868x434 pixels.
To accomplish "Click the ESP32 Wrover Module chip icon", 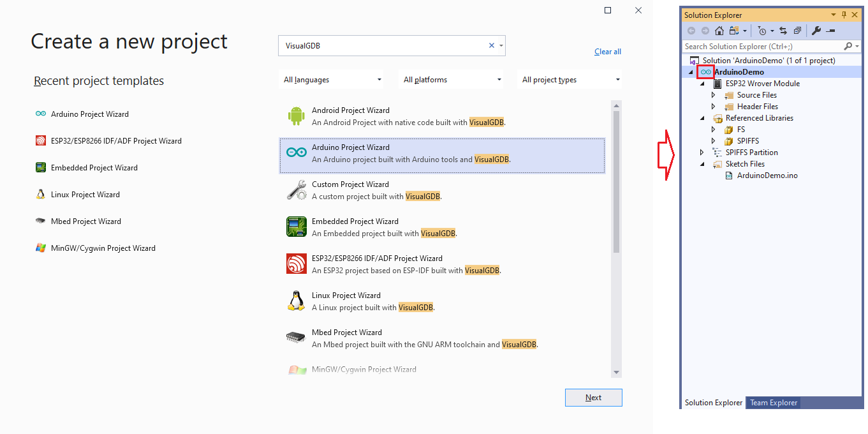I will click(717, 84).
